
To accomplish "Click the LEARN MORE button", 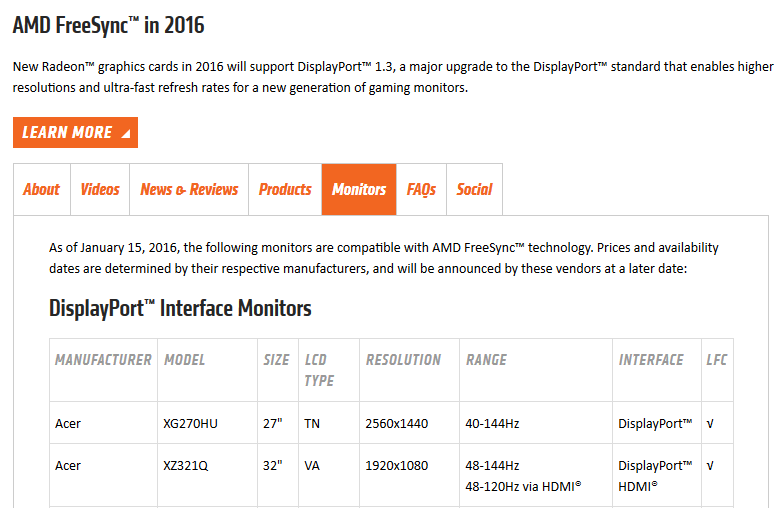I will [x=75, y=132].
